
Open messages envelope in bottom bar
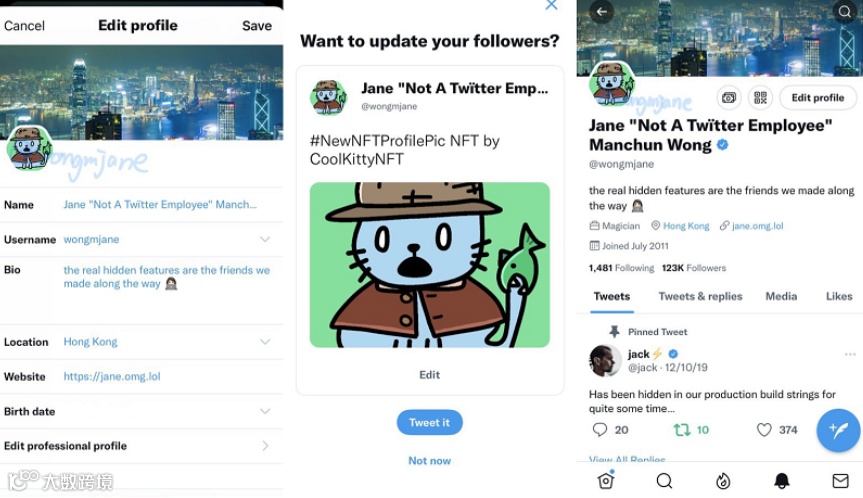pyautogui.click(x=840, y=481)
